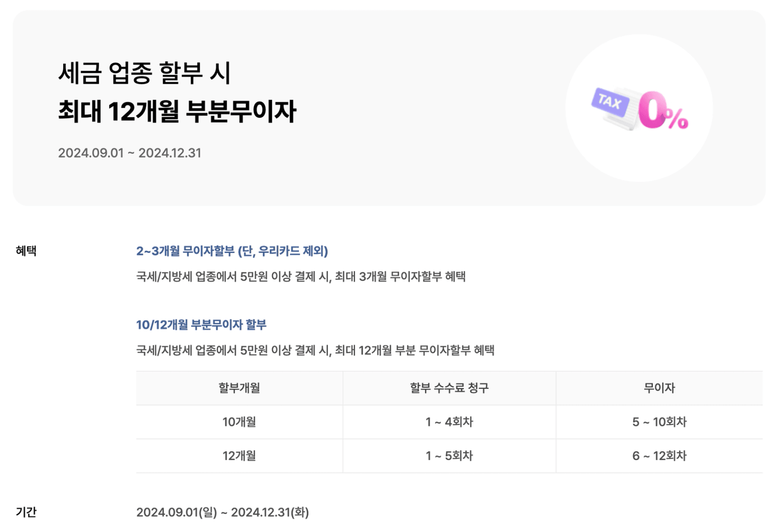Click text about 최대 12개월 부분 무이자할부
The height and width of the screenshot is (532, 771).
(x=315, y=350)
